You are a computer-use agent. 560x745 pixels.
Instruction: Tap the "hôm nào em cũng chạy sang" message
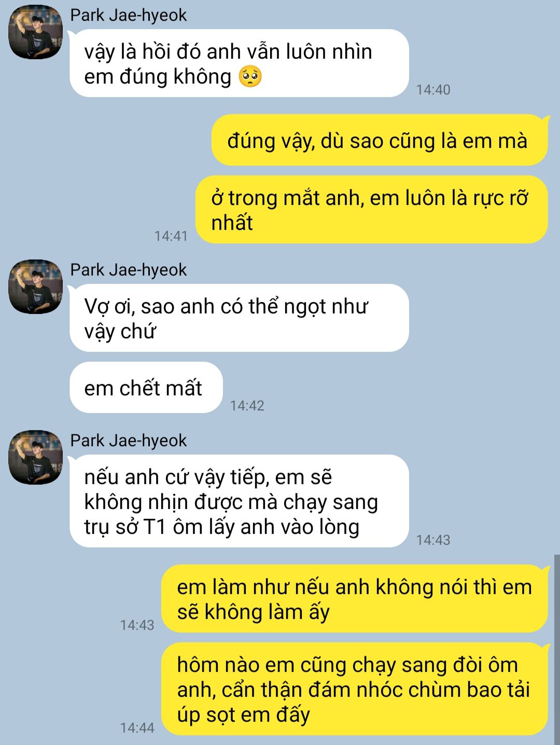[x=355, y=689]
